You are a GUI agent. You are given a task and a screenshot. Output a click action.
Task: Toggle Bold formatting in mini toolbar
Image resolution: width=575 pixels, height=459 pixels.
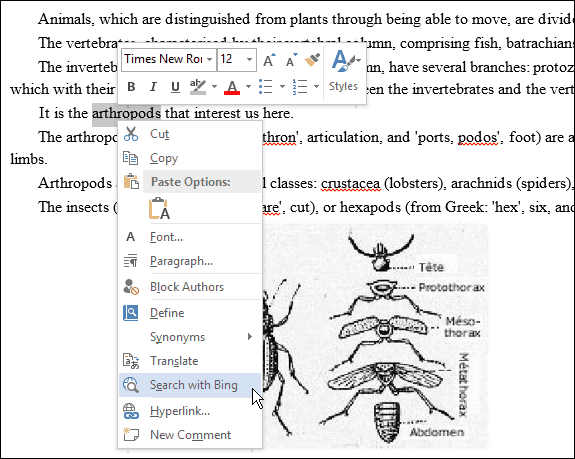tap(131, 87)
